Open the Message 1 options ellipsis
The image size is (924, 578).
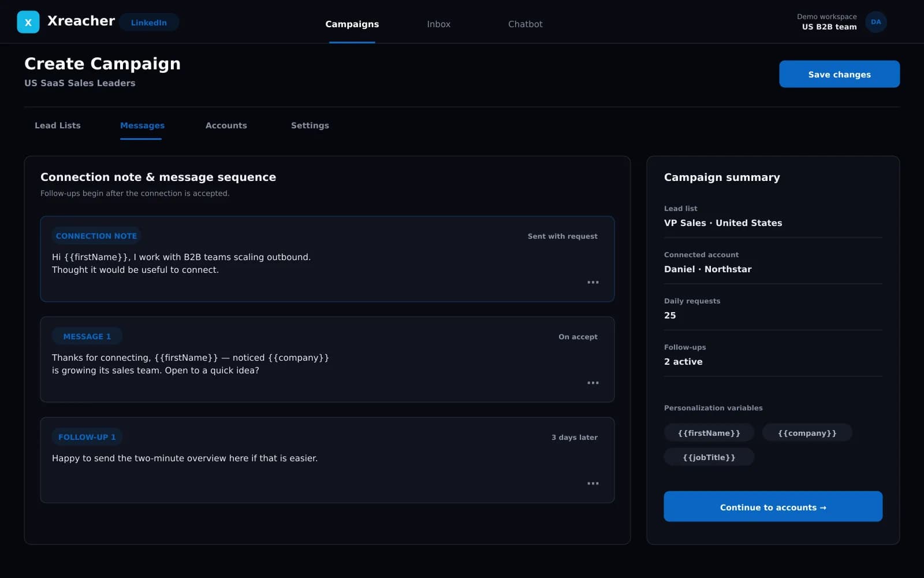pyautogui.click(x=593, y=383)
